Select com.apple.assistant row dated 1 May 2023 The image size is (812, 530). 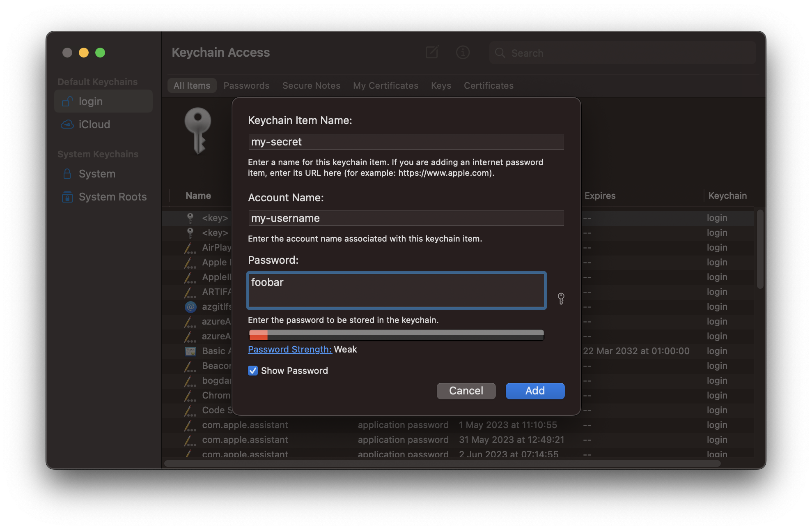458,425
